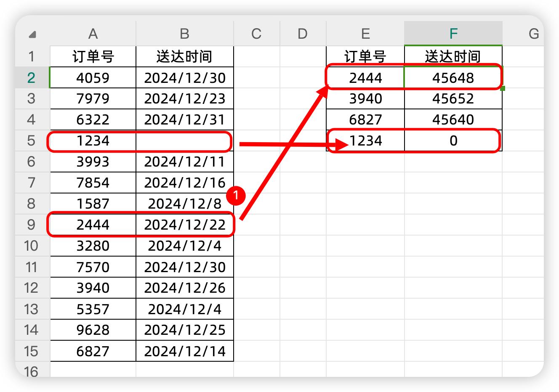The height and width of the screenshot is (392, 559).
Task: Select cell E2 containing 2444
Action: 365,77
